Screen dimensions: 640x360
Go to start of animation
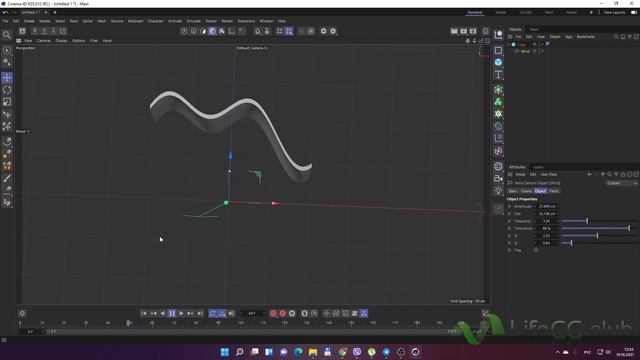point(144,313)
